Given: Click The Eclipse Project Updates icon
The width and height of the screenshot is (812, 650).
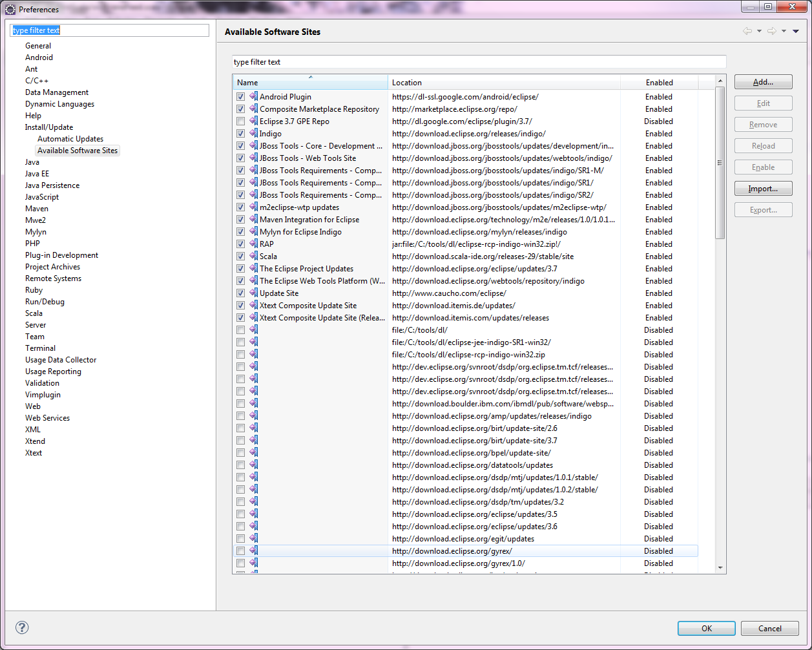Looking at the screenshot, I should (253, 268).
